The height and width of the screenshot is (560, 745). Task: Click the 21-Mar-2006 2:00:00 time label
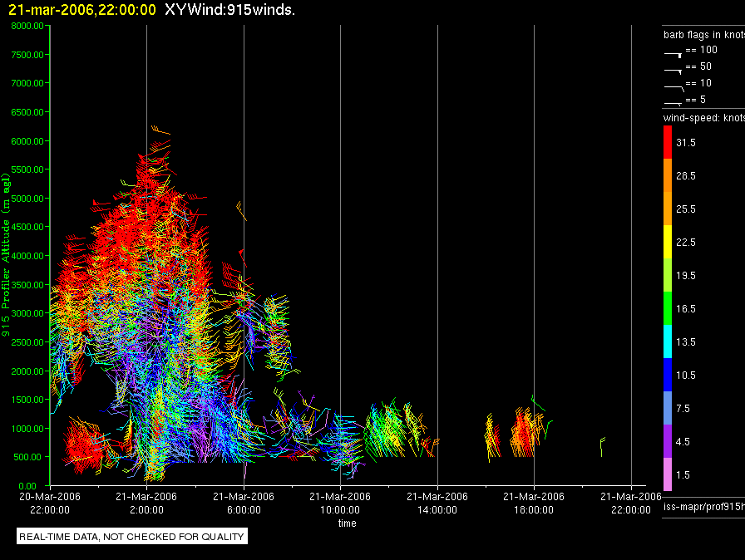(146, 503)
